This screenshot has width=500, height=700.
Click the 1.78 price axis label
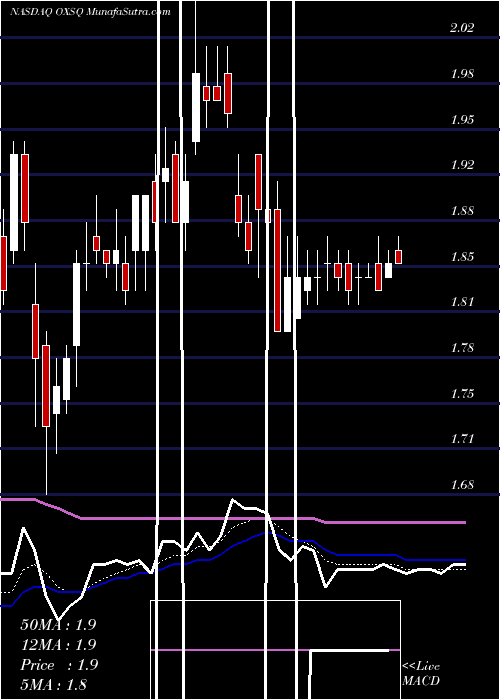(462, 348)
